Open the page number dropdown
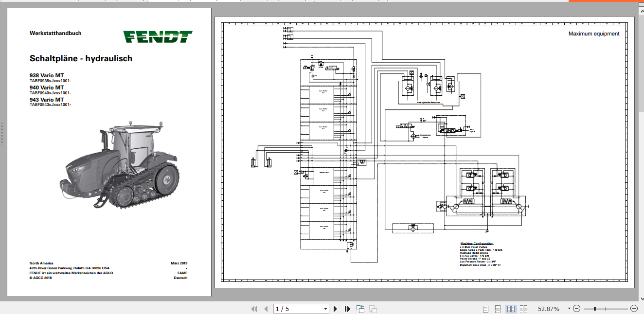 tap(326, 309)
